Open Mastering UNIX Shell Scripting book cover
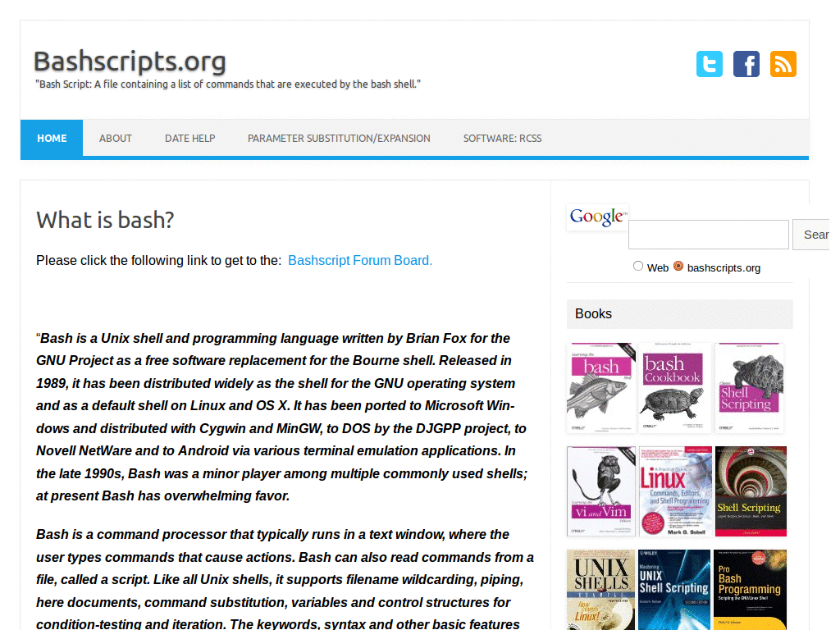The width and height of the screenshot is (840, 630). click(674, 590)
